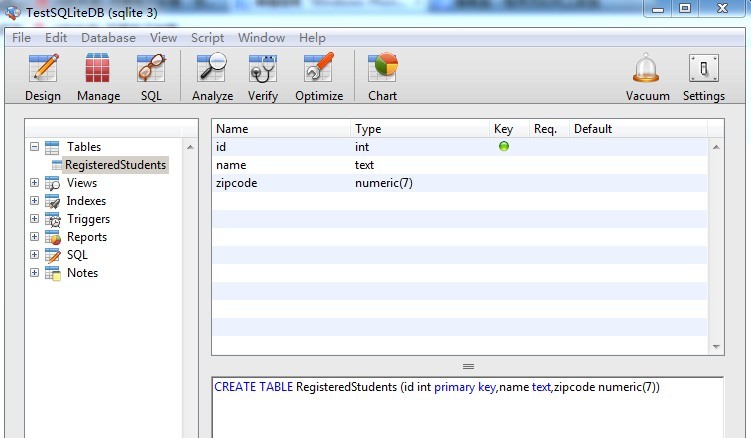This screenshot has width=751, height=438.
Task: Open the File menu
Action: click(21, 38)
